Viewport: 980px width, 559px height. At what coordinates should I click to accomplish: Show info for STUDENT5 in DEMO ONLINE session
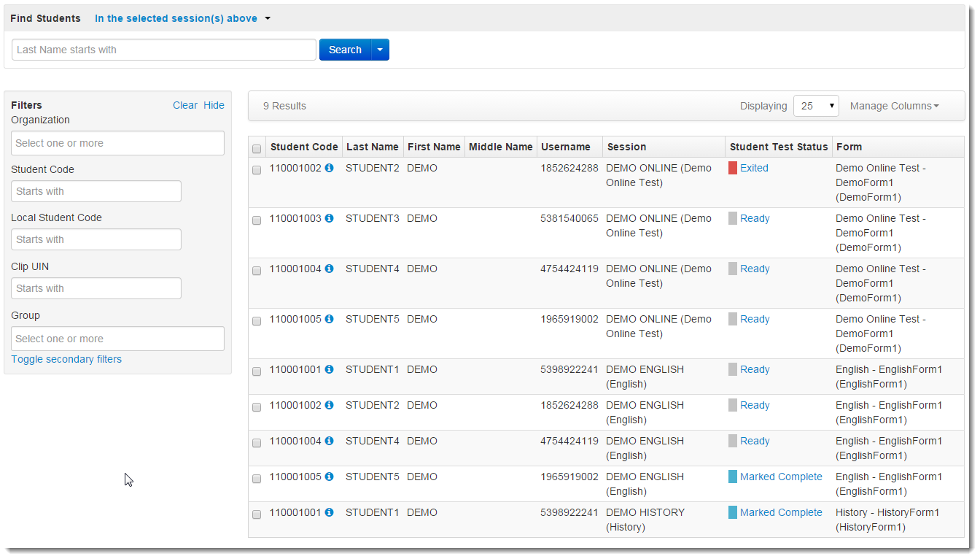(x=329, y=319)
